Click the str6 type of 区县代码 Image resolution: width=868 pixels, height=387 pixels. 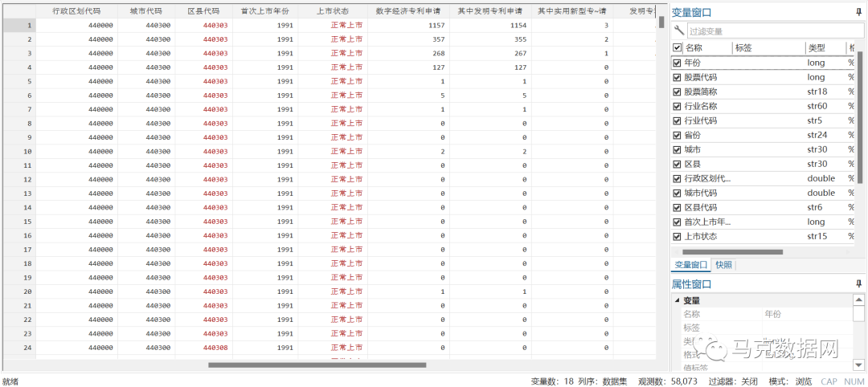pyautogui.click(x=815, y=207)
